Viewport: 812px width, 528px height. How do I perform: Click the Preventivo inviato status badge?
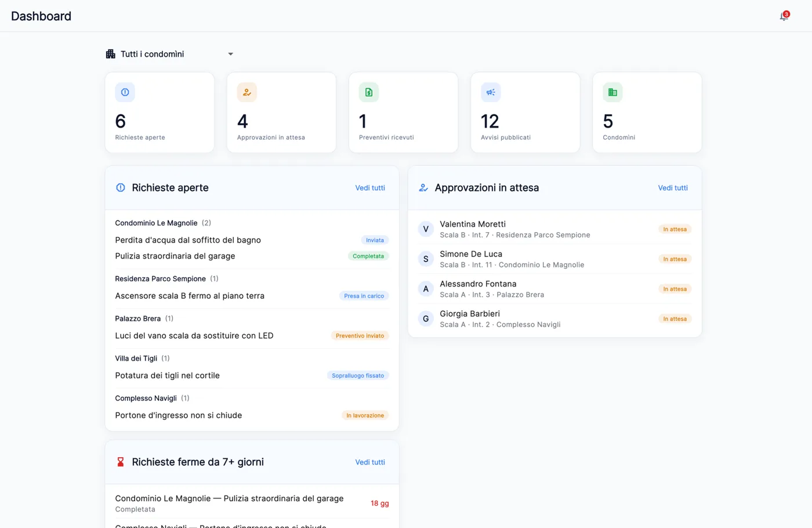click(x=360, y=335)
